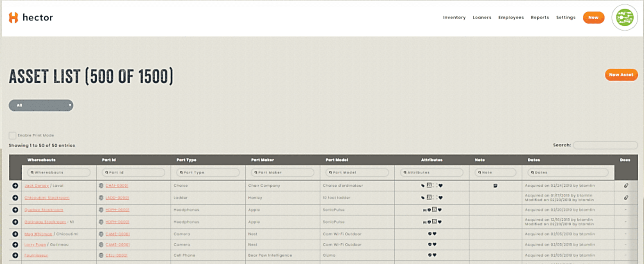Click the heart attribute icon in Fournisseur row
This screenshot has width=644, height=264.
[x=434, y=255]
